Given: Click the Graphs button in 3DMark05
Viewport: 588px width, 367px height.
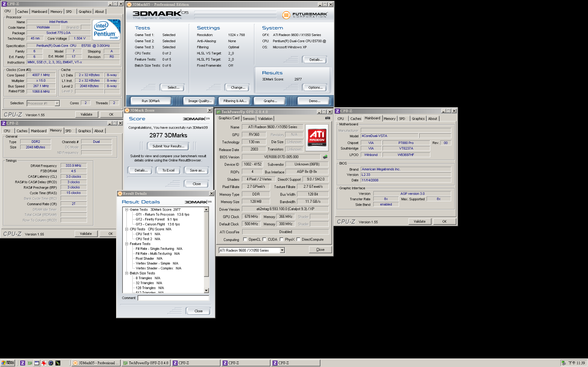Looking at the screenshot, I should [x=270, y=101].
